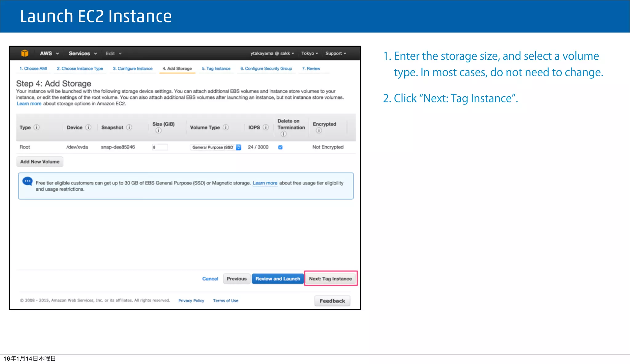Open the Tokyo region selector

[x=309, y=53]
